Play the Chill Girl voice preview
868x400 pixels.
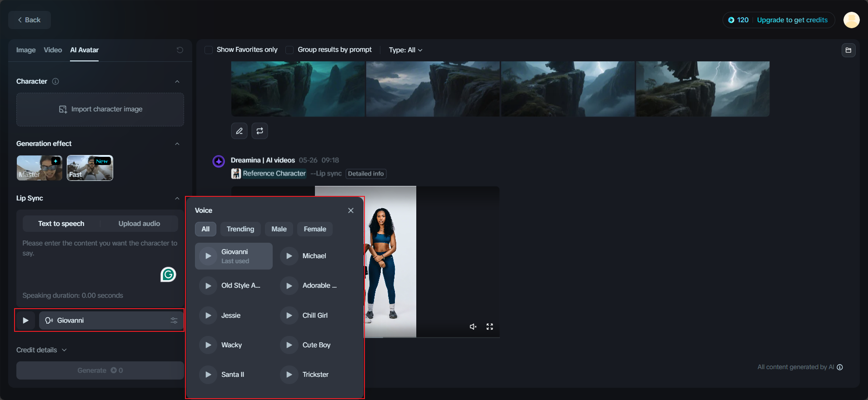click(x=289, y=315)
